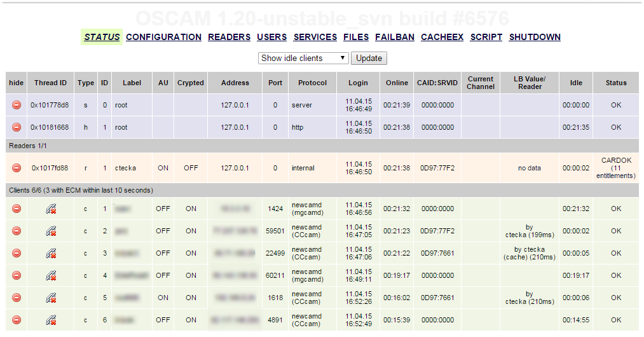
Task: Open the STATUS tab
Action: (x=102, y=37)
